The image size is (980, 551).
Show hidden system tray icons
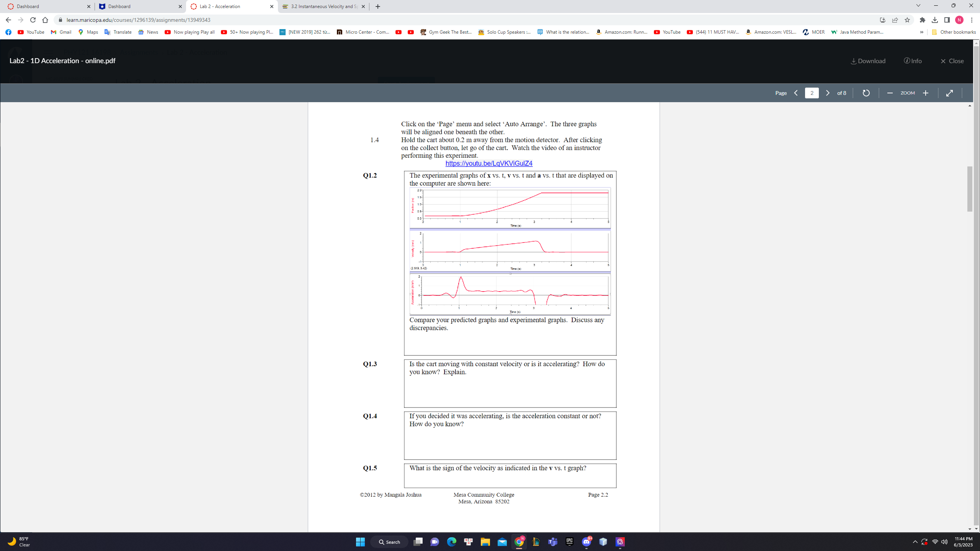(x=915, y=542)
